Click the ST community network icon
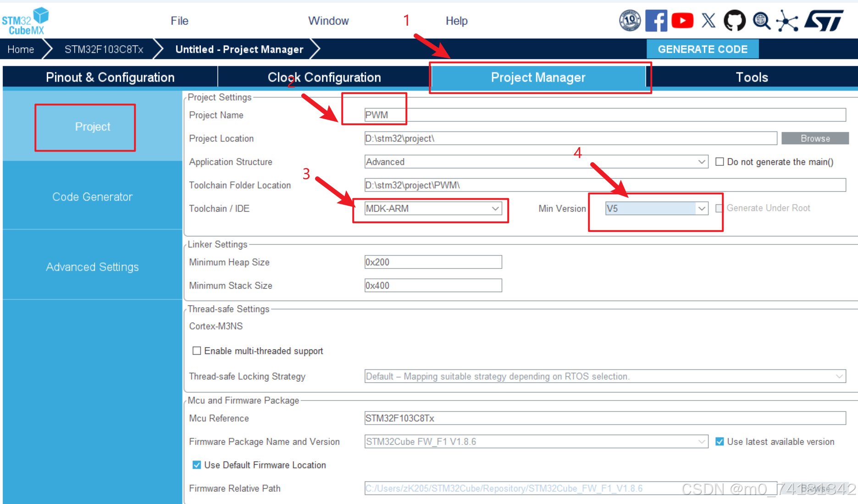858x504 pixels. click(x=787, y=21)
